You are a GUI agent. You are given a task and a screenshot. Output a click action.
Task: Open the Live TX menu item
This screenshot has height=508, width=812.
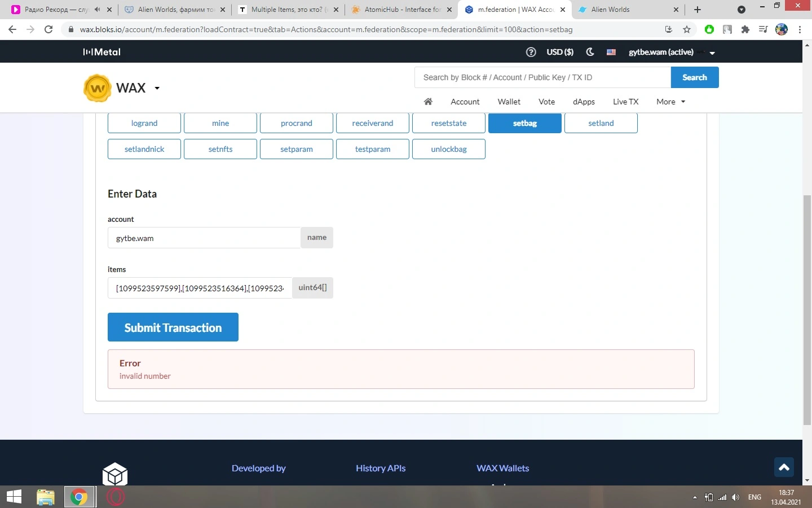626,102
